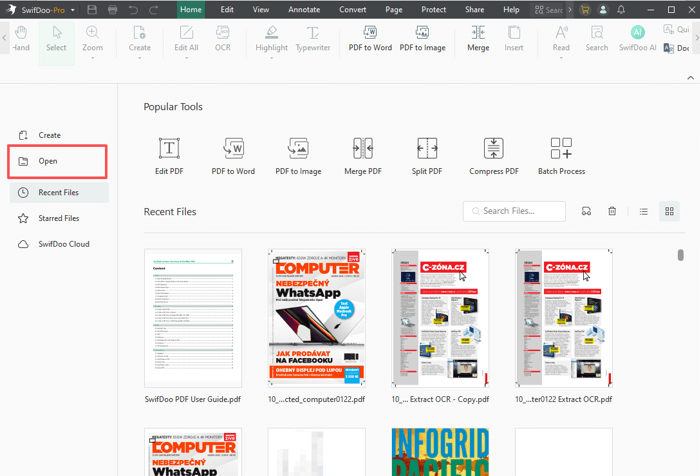Open the View tab
This screenshot has height=476, width=700.
click(x=261, y=9)
